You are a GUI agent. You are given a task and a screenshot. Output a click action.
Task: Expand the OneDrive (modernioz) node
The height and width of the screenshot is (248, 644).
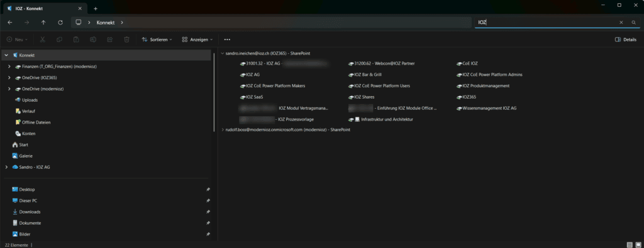click(9, 89)
